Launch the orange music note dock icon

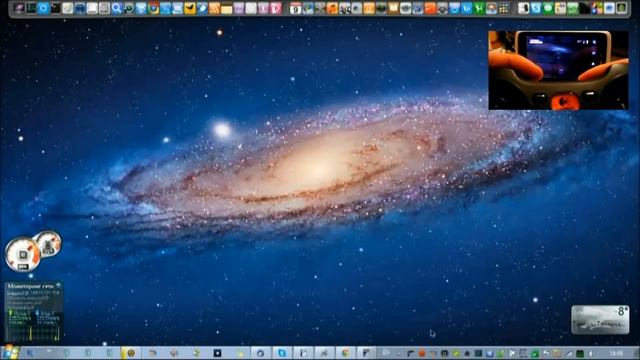click(332, 8)
